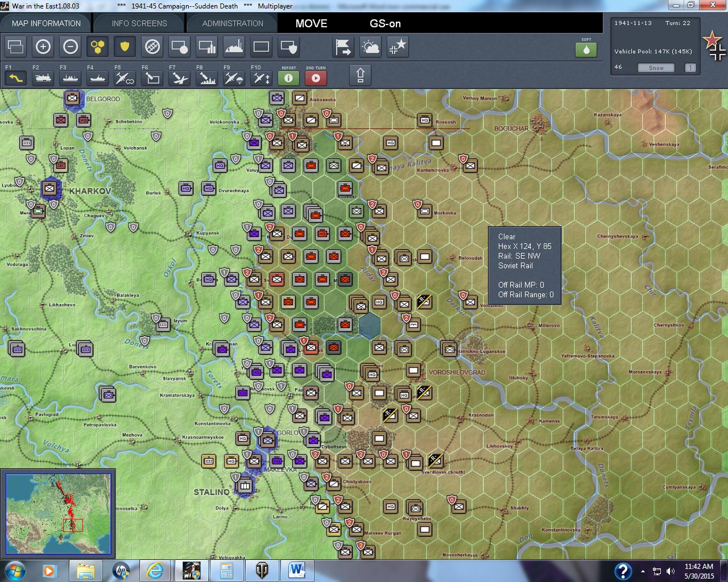Toggle the shield unit counter display
The image size is (728, 582).
125,47
